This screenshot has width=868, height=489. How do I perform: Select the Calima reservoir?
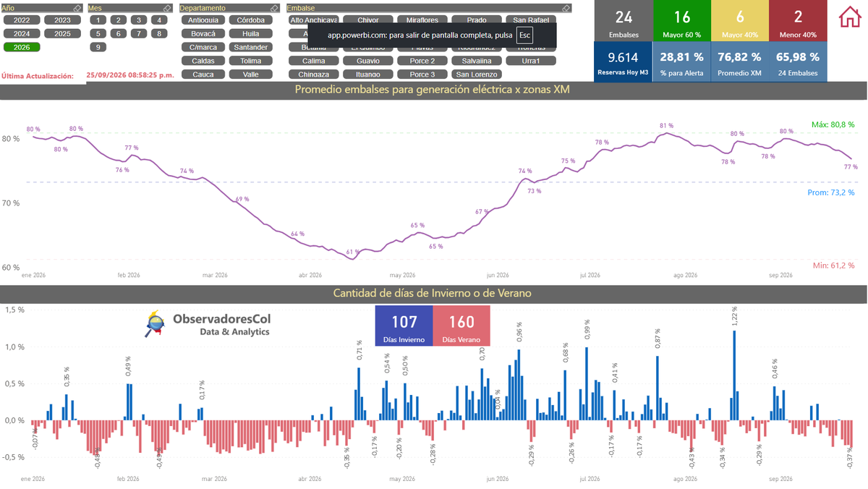(313, 61)
